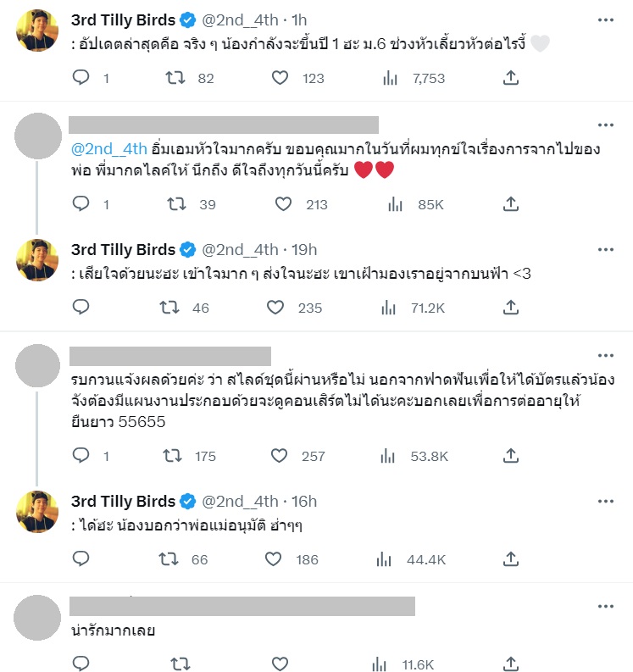Click the profile avatar on the 1h tweet

[37, 31]
